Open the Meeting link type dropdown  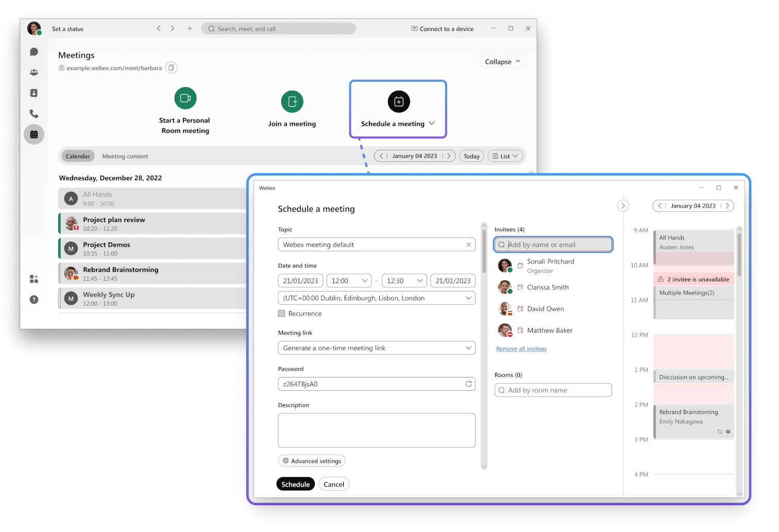click(x=377, y=348)
